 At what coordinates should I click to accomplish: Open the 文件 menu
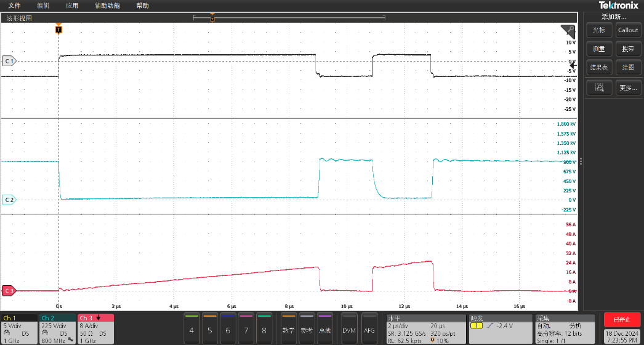[x=14, y=6]
